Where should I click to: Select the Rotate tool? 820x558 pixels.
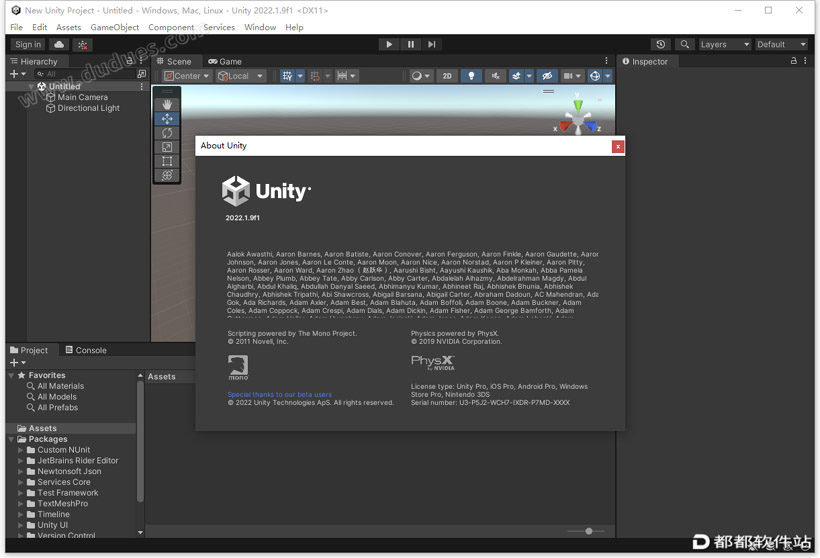(x=167, y=133)
